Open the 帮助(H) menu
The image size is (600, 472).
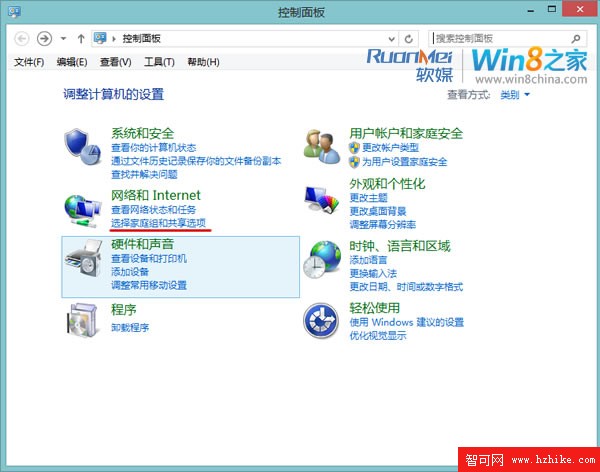point(204,62)
